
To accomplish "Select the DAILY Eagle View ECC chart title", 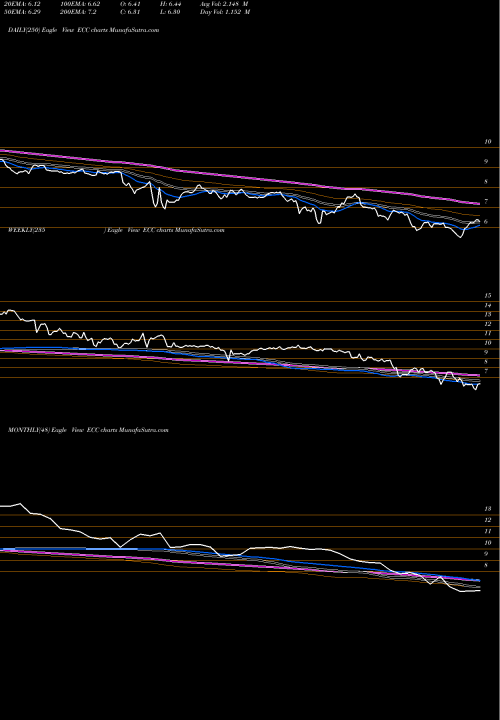I will point(84,30).
